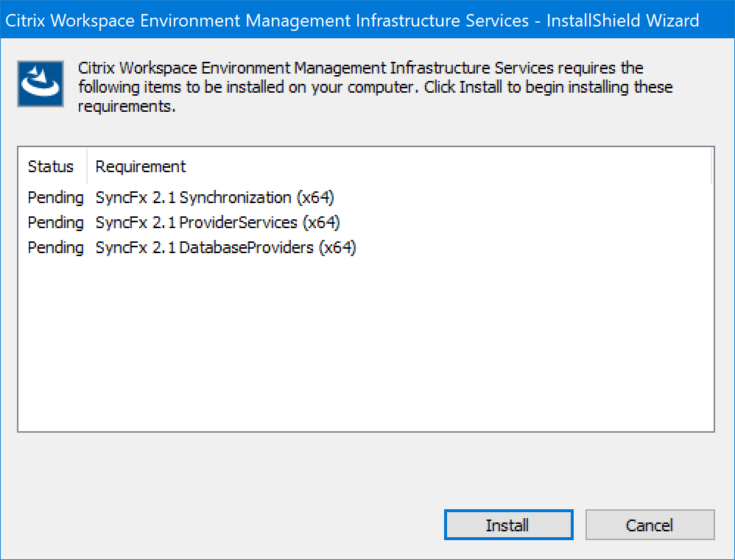The width and height of the screenshot is (735, 560).
Task: Click Pending status of the ProviderServices row
Action: 56,223
